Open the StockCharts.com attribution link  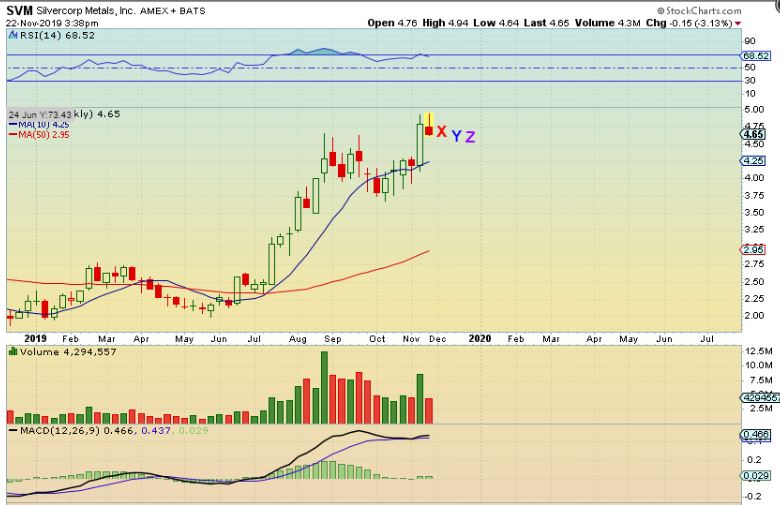pyautogui.click(x=699, y=10)
